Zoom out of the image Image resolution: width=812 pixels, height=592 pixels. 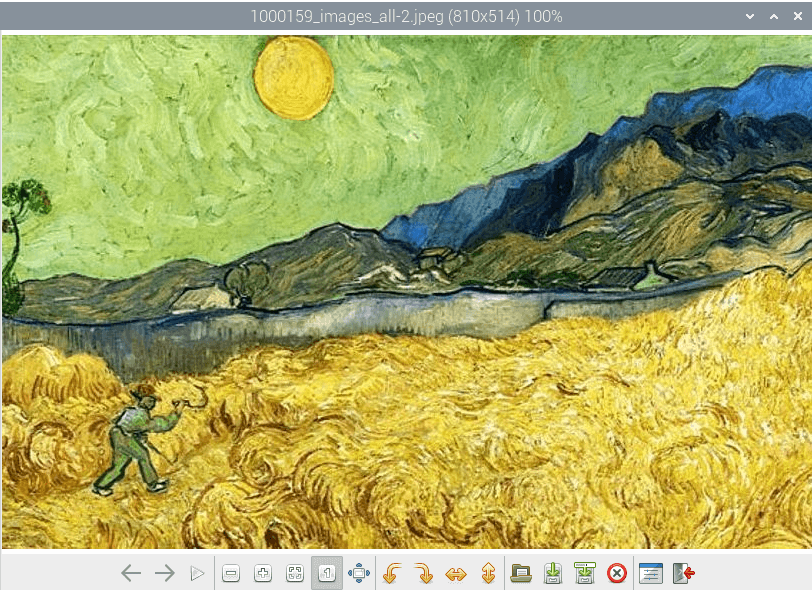231,573
